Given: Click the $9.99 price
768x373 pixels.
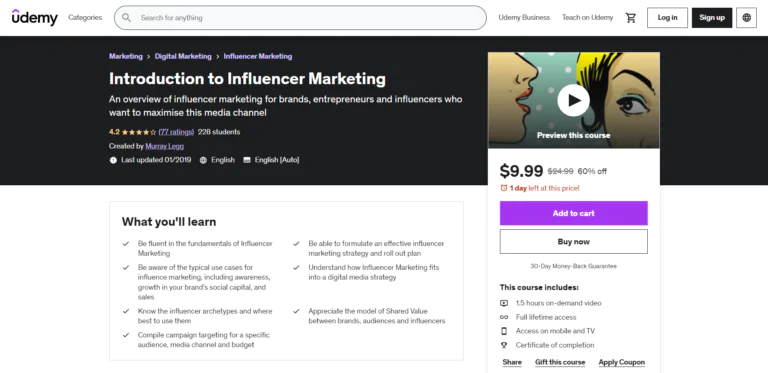Looking at the screenshot, I should click(x=521, y=171).
